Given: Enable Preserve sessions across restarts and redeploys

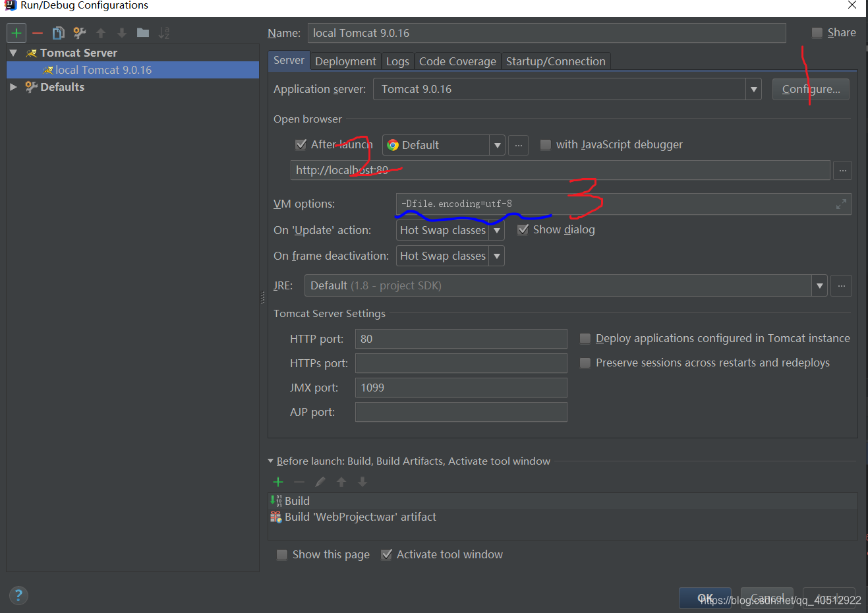Looking at the screenshot, I should pyautogui.click(x=585, y=363).
